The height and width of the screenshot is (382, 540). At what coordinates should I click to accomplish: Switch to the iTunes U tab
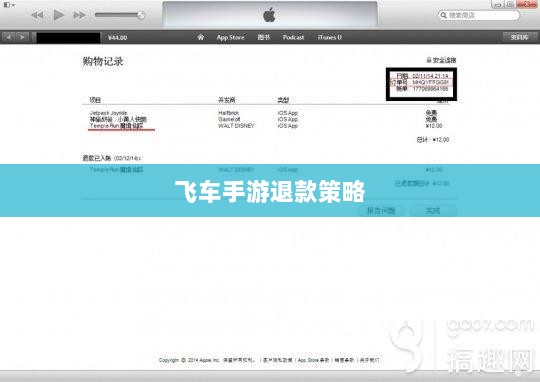(330, 37)
